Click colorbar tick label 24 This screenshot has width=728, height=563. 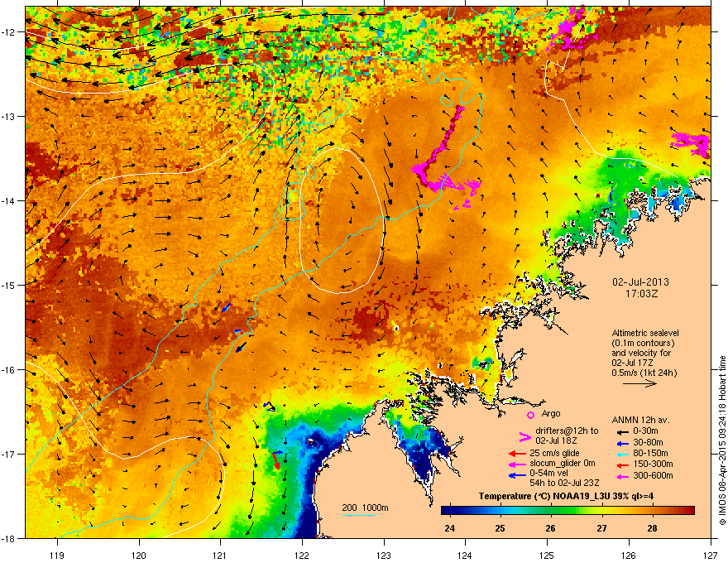tap(449, 528)
